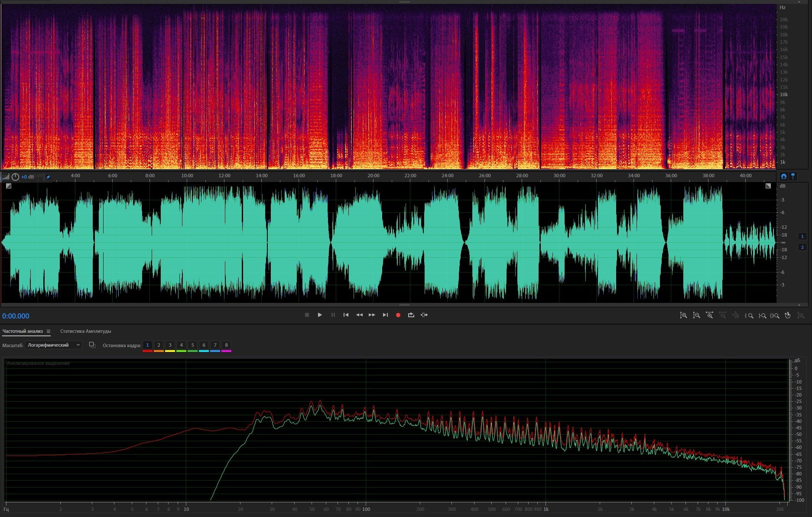
Task: Move playhead to next marker
Action: (385, 315)
